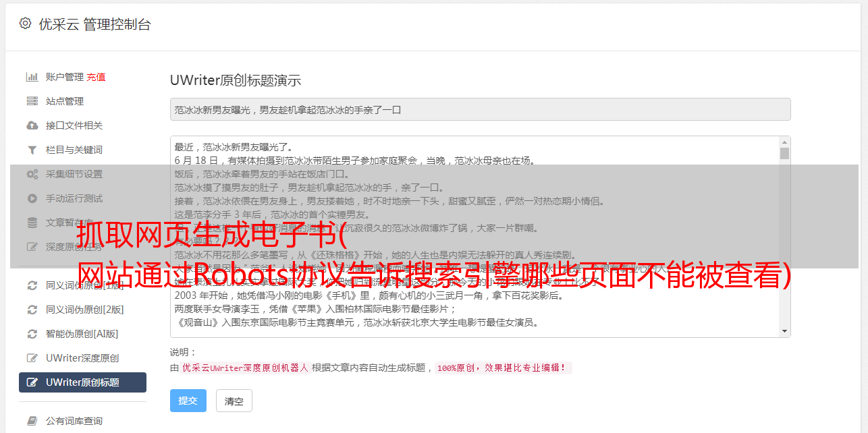
Task: Click the line starting 2003 年开始
Action: [370, 295]
